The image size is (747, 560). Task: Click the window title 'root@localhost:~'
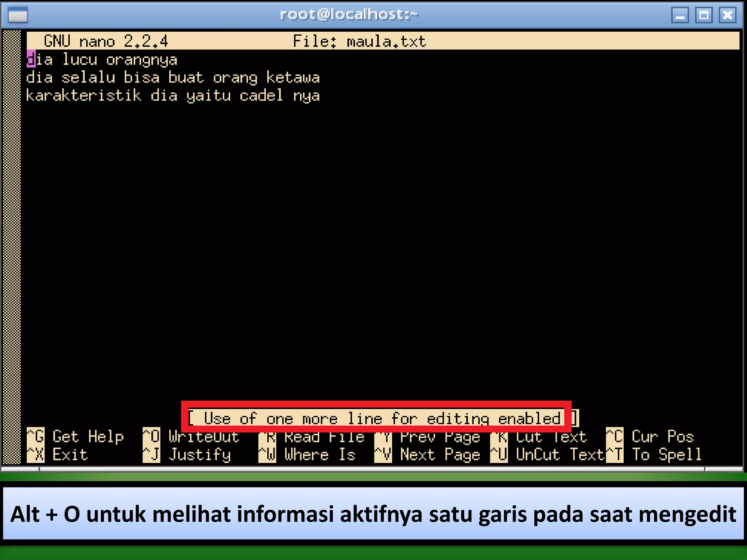pyautogui.click(x=349, y=15)
